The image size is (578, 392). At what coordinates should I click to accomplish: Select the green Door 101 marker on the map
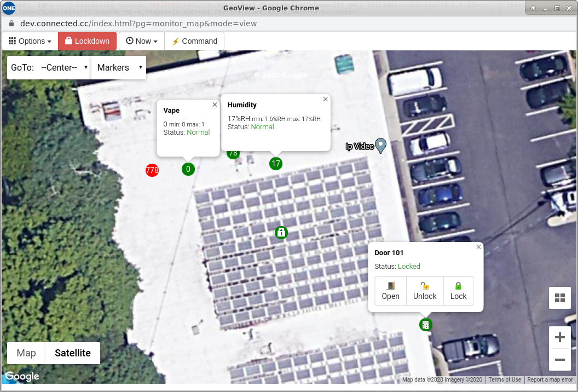click(425, 324)
